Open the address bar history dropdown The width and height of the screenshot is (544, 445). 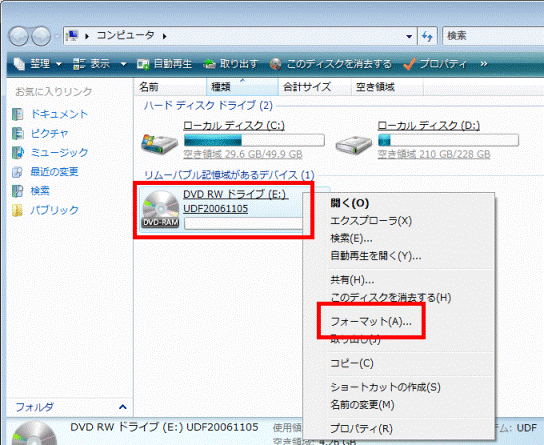tap(409, 36)
